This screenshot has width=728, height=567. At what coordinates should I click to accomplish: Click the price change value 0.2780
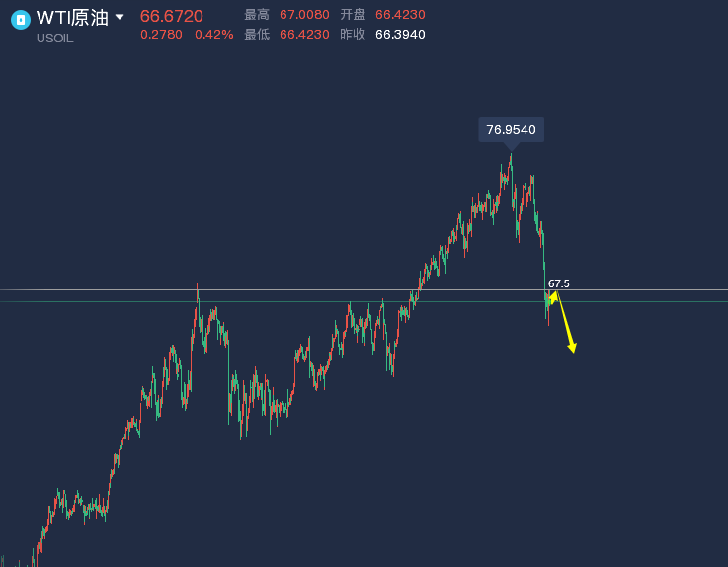pyautogui.click(x=160, y=35)
